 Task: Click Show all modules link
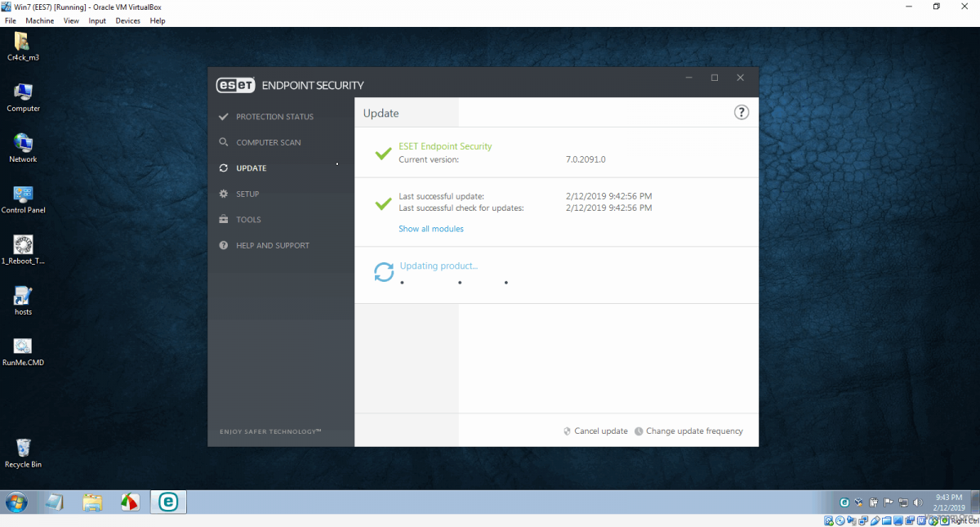tap(430, 229)
